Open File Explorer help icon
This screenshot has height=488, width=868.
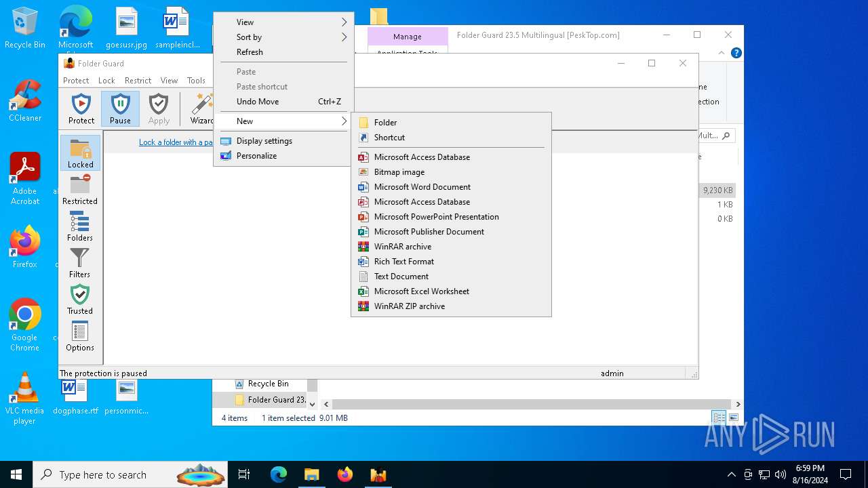(736, 53)
